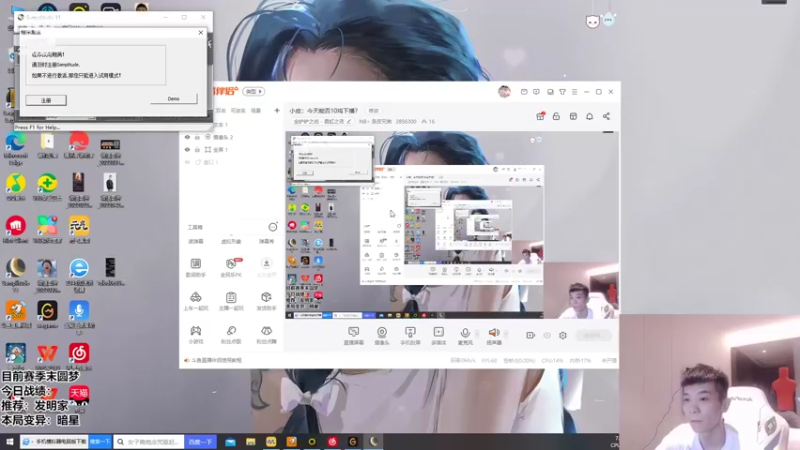Viewport: 800px width, 450px height.
Task: Open Microsoft Edge desktop shortcut
Action: [x=16, y=148]
